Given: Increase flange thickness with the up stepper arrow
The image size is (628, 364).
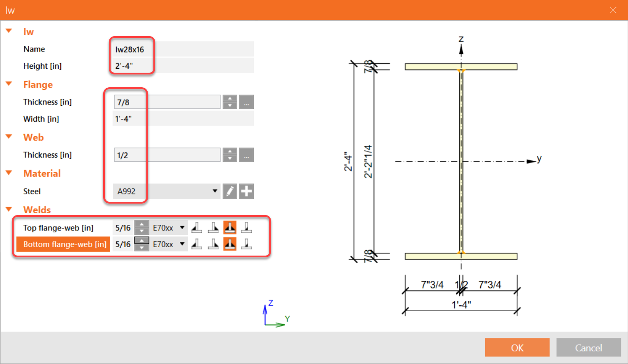Looking at the screenshot, I should click(230, 99).
